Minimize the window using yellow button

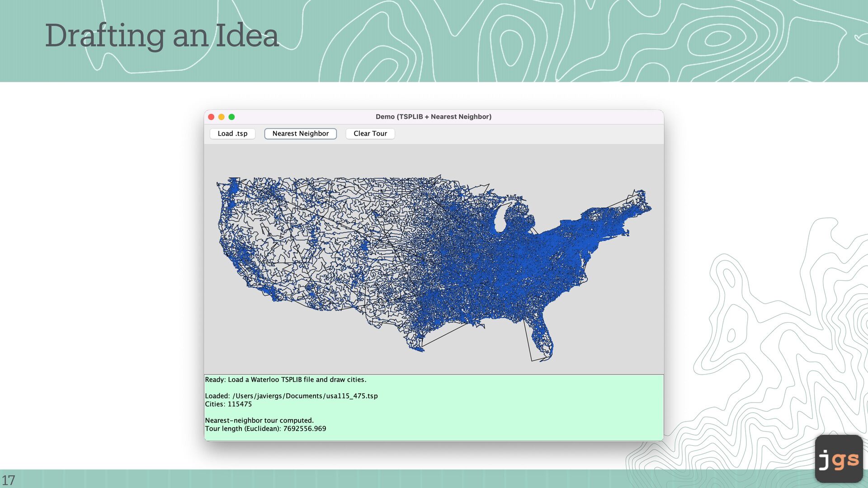[x=222, y=117]
